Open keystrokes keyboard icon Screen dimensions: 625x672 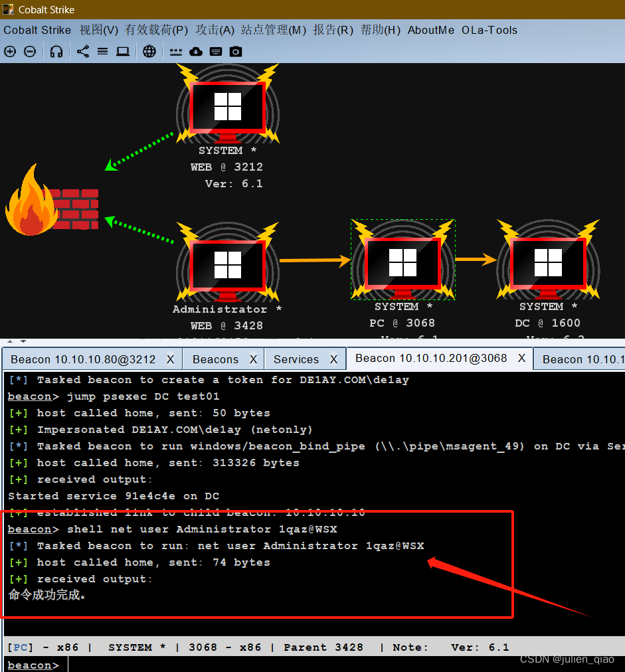(x=216, y=52)
